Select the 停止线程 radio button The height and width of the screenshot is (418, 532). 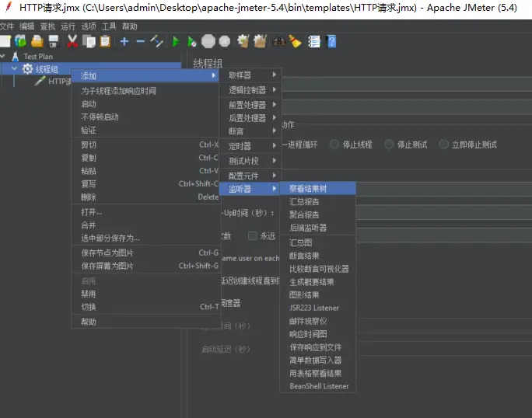tap(334, 145)
